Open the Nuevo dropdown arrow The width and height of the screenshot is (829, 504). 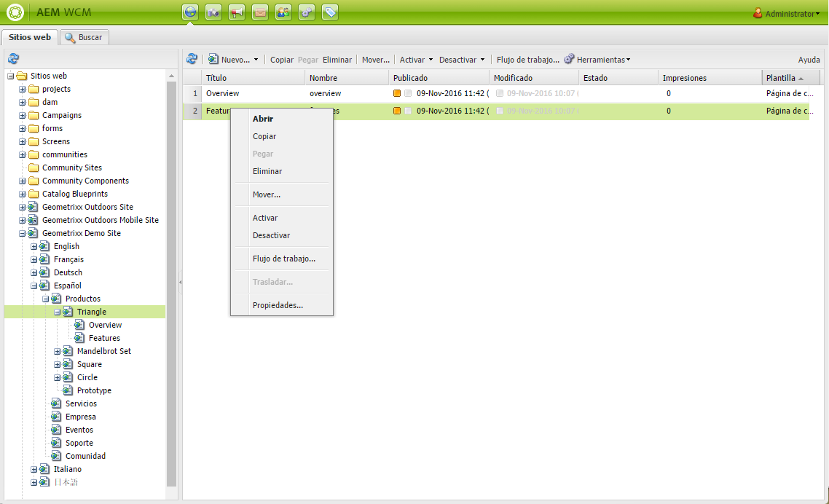click(x=256, y=60)
